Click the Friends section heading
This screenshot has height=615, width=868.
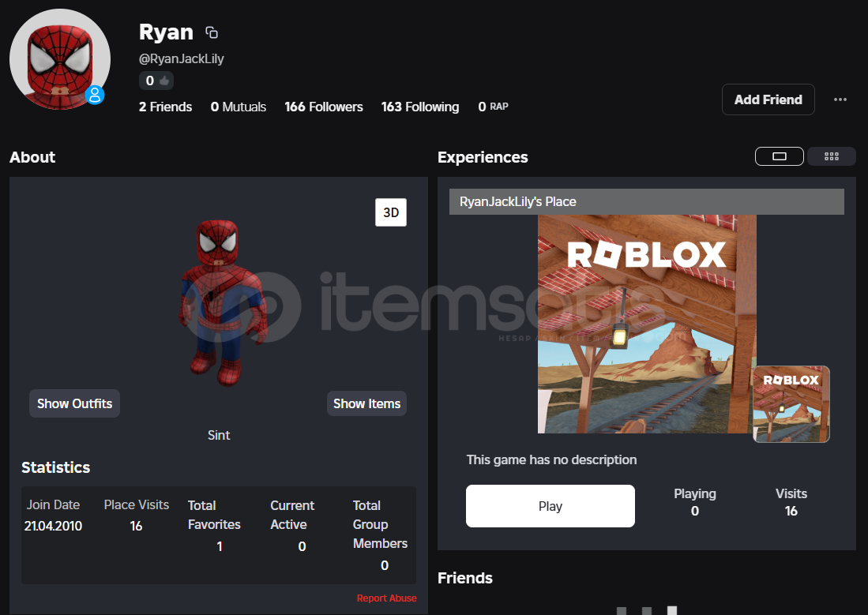pos(465,578)
